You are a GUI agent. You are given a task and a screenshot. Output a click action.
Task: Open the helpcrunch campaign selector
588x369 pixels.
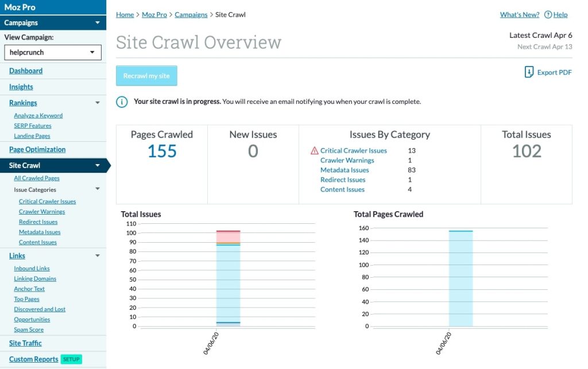[x=52, y=52]
